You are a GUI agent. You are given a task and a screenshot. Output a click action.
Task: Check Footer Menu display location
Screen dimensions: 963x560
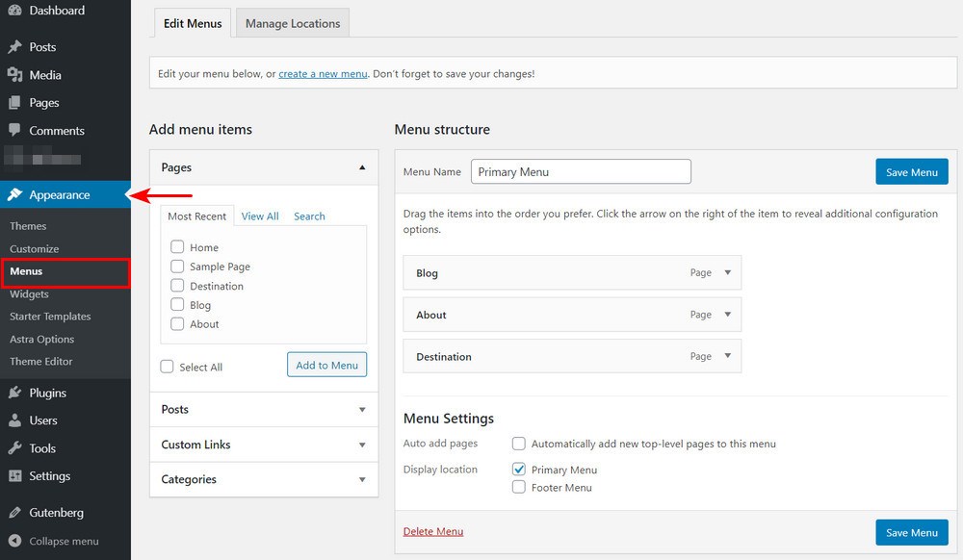(x=518, y=487)
